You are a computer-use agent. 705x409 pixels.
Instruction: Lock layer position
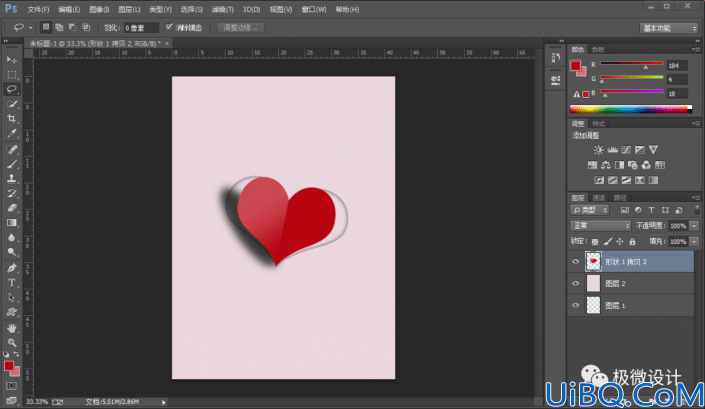[x=620, y=242]
